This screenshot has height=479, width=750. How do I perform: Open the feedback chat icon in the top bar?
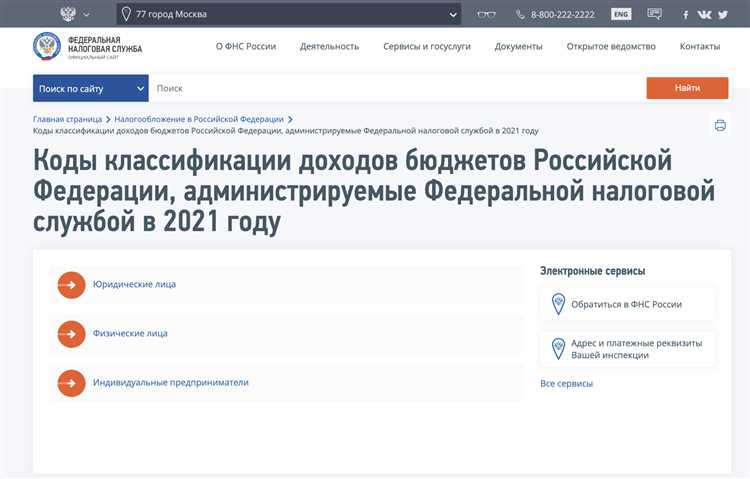(x=654, y=14)
